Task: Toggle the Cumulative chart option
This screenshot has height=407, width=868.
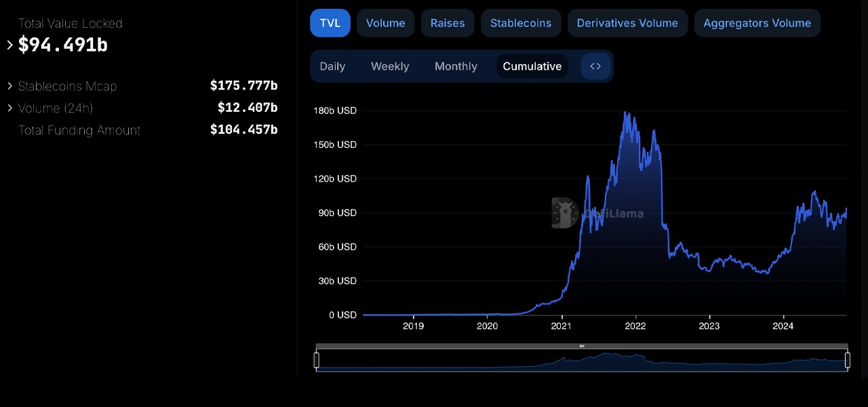Action: pos(532,66)
